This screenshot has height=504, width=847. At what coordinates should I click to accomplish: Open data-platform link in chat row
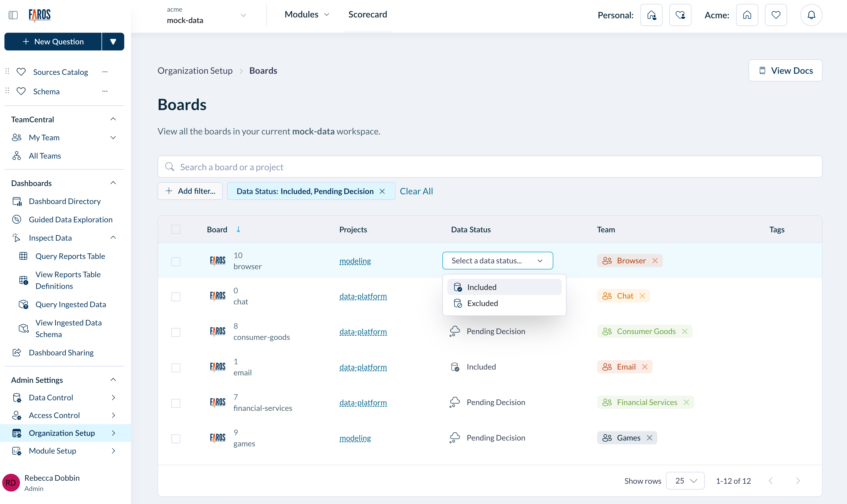[363, 296]
